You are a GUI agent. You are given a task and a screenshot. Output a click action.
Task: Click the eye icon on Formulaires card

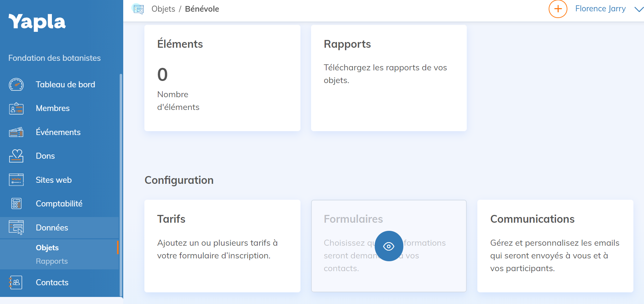click(389, 246)
